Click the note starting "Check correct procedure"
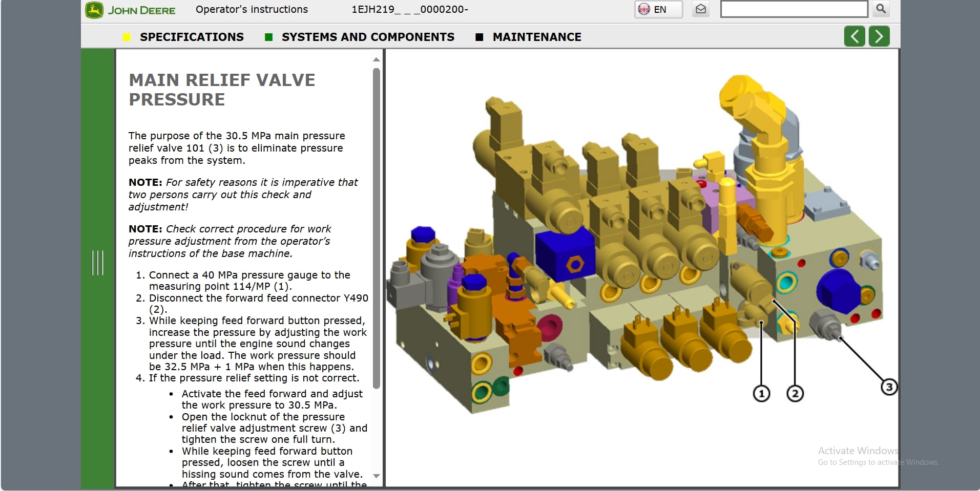 [x=230, y=241]
